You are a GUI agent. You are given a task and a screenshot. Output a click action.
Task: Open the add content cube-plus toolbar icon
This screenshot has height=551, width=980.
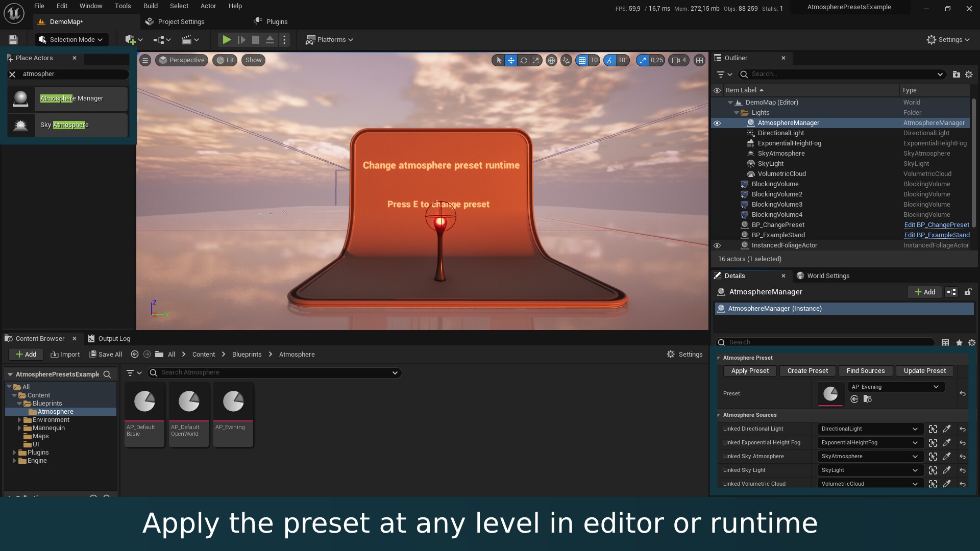click(130, 40)
